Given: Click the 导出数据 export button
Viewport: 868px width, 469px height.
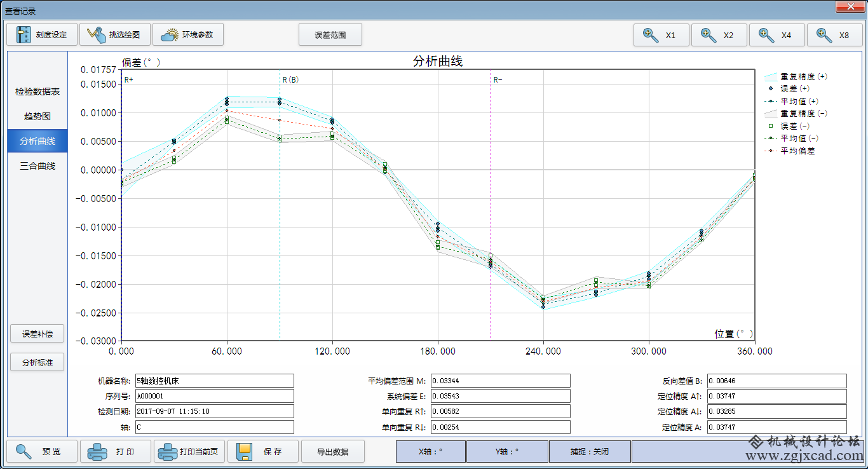Looking at the screenshot, I should [x=333, y=451].
